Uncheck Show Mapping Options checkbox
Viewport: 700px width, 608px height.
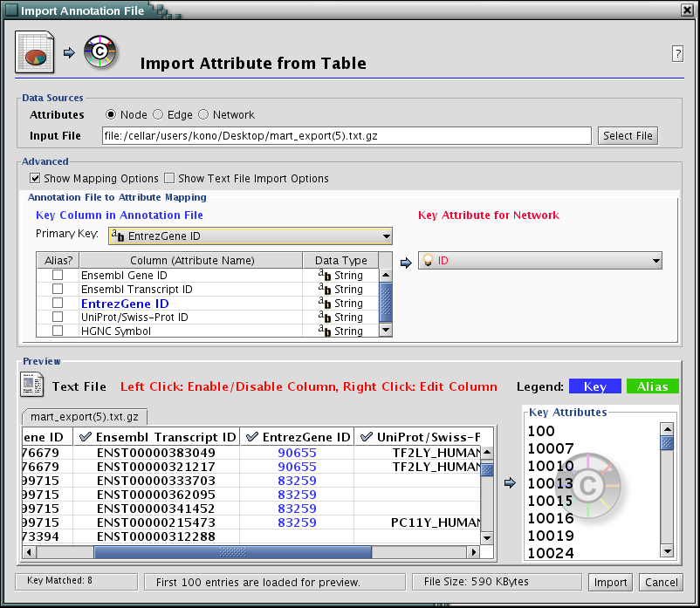36,178
